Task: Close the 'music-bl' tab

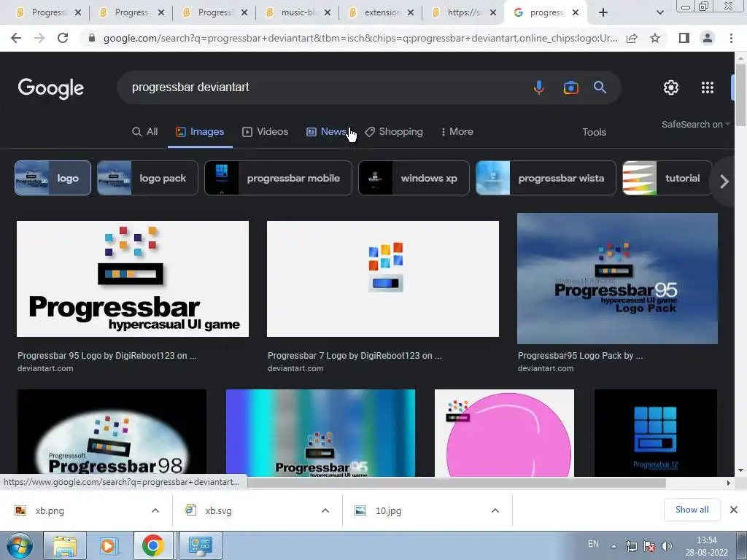Action: point(328,13)
